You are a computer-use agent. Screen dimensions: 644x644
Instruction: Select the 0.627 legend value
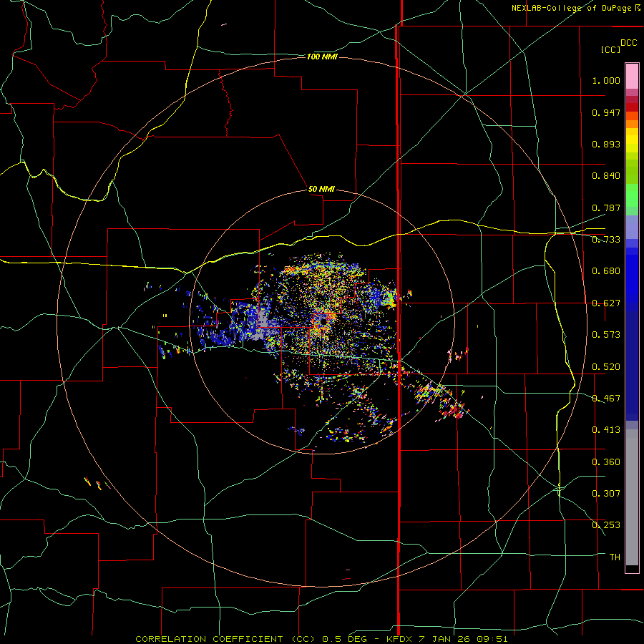[x=606, y=303]
